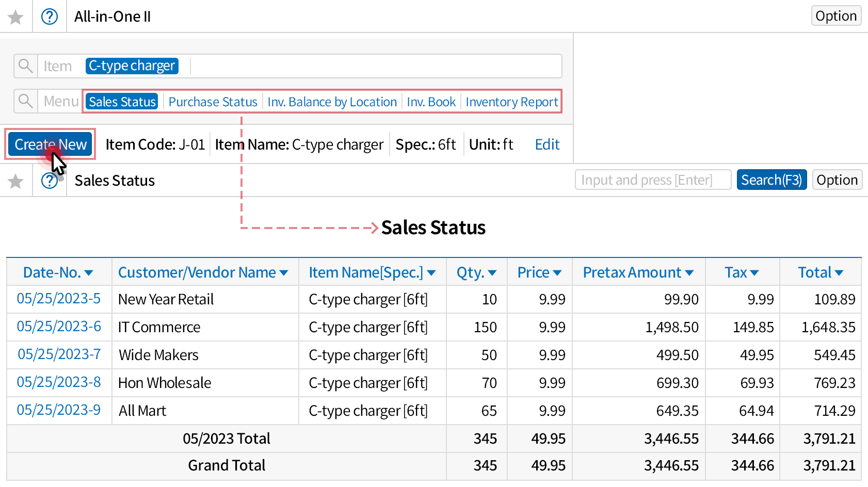The image size is (868, 487).
Task: Click the Item search magnifier icon
Action: pos(25,66)
